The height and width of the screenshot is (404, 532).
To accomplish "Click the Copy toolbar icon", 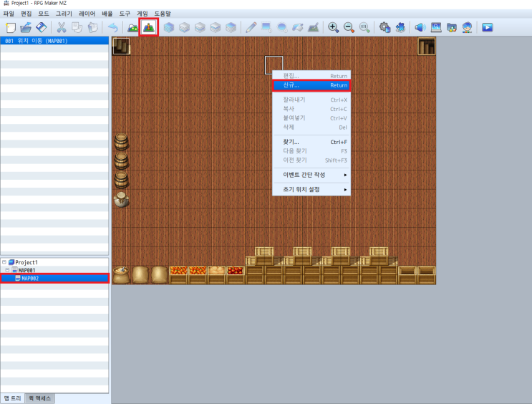I will pos(77,27).
